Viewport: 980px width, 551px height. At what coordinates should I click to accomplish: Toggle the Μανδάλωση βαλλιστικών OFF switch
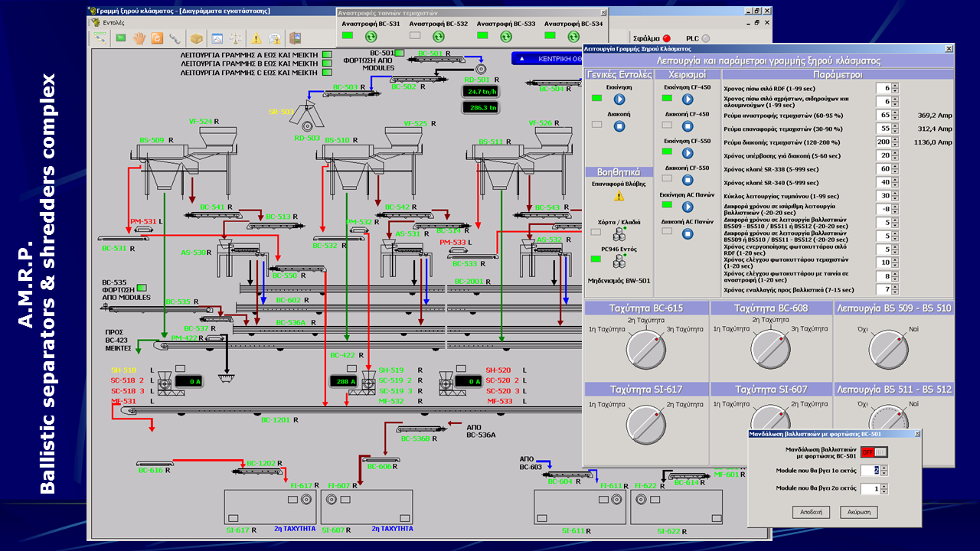point(874,452)
